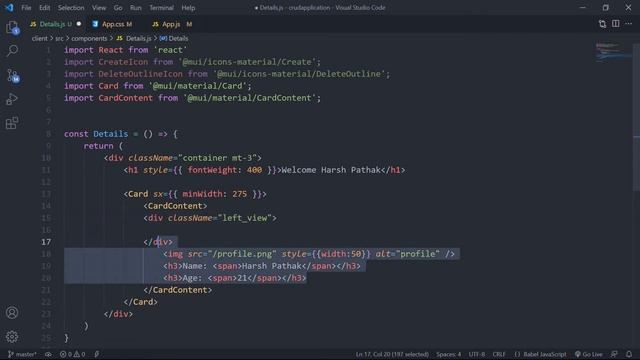Click the components breadcrumb

(89, 38)
